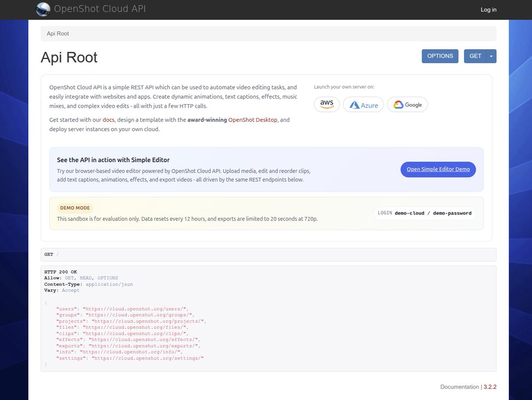This screenshot has height=400, width=532.
Task: Click the 3.2.2 version link
Action: [x=490, y=387]
